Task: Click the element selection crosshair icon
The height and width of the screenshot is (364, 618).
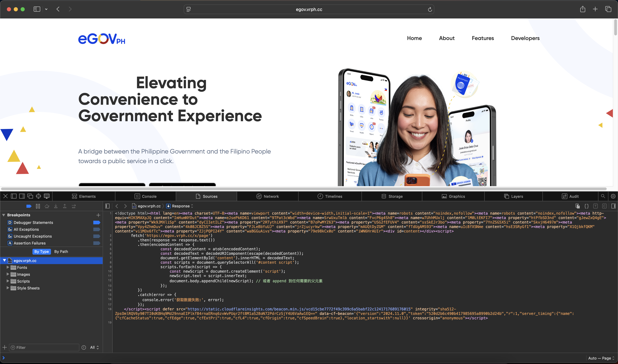Action: [x=38, y=196]
